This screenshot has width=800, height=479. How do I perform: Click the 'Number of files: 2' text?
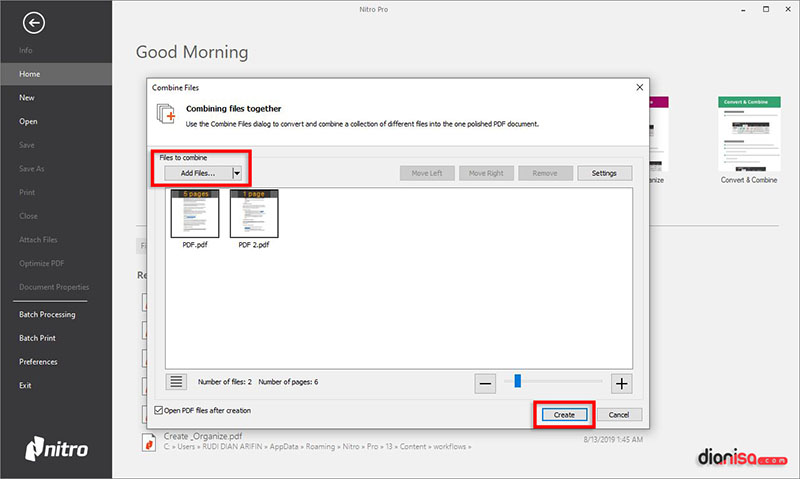tap(224, 382)
